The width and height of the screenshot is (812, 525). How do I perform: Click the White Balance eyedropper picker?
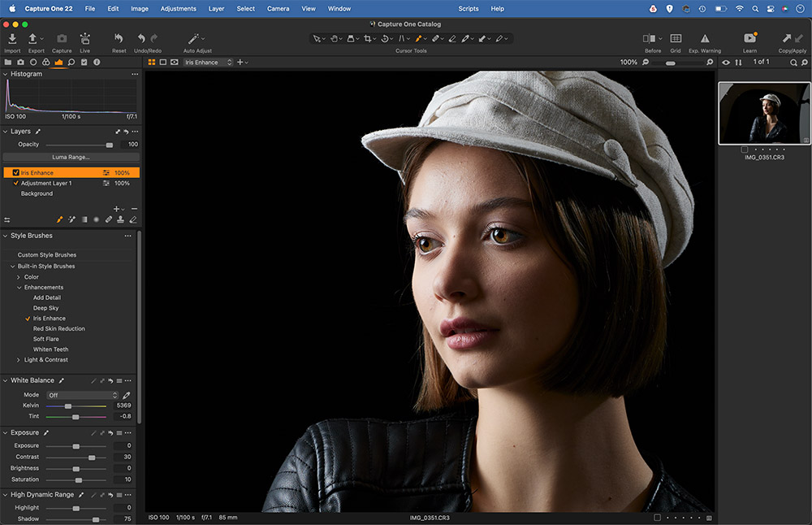127,396
